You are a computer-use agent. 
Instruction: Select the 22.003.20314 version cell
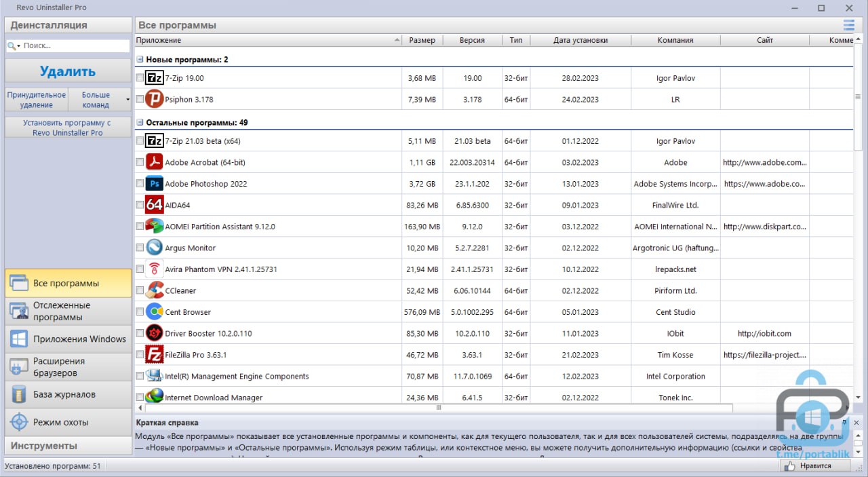pos(472,162)
